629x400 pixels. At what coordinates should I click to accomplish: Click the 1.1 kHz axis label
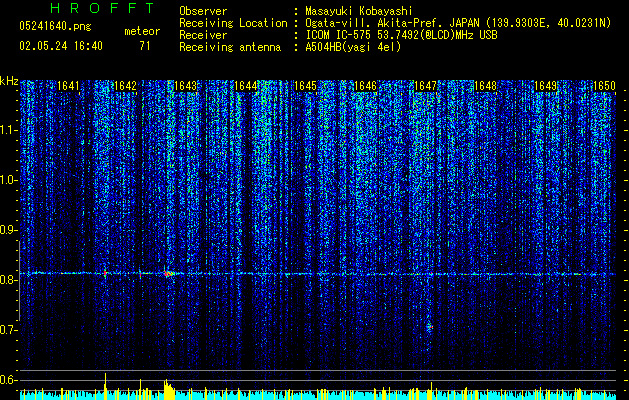pos(9,130)
